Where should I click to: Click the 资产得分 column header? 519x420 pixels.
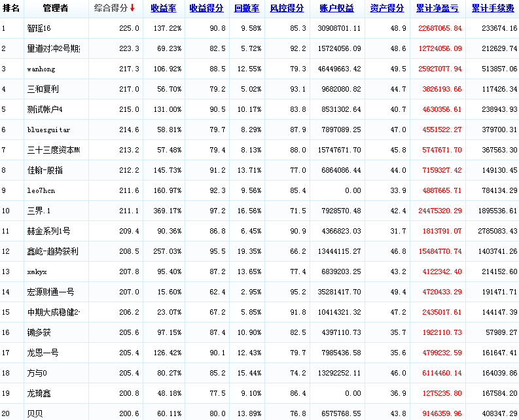coord(386,9)
